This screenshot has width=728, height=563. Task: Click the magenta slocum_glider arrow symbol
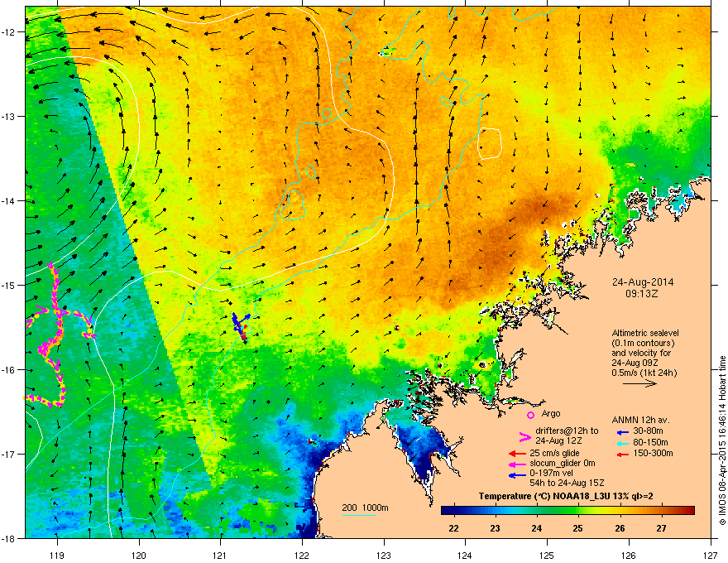[x=517, y=464]
